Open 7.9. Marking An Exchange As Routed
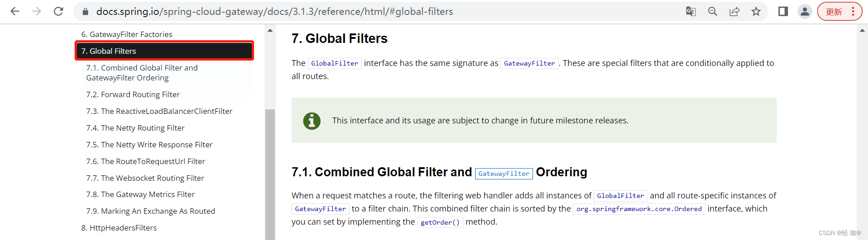 (x=151, y=211)
